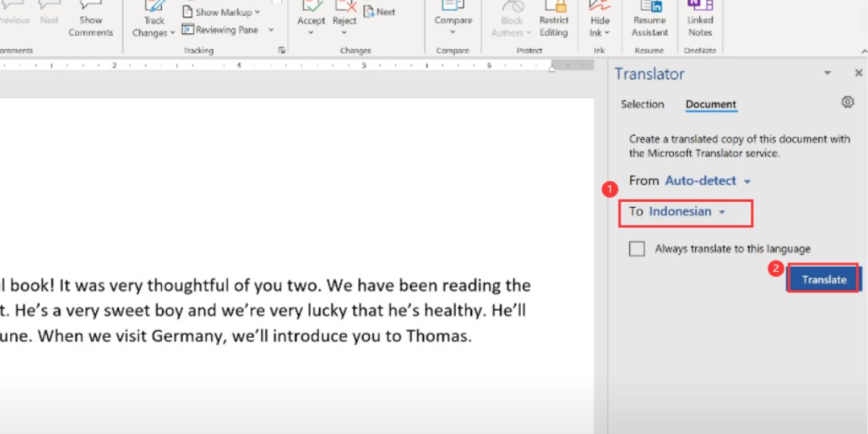
Task: Click the Show Comments icon
Action: [x=90, y=20]
